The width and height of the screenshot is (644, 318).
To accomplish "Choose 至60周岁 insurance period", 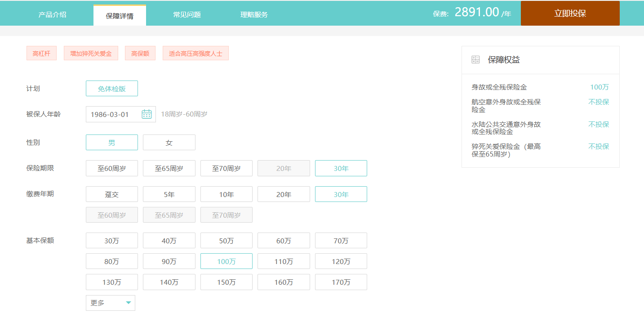I will pos(111,169).
